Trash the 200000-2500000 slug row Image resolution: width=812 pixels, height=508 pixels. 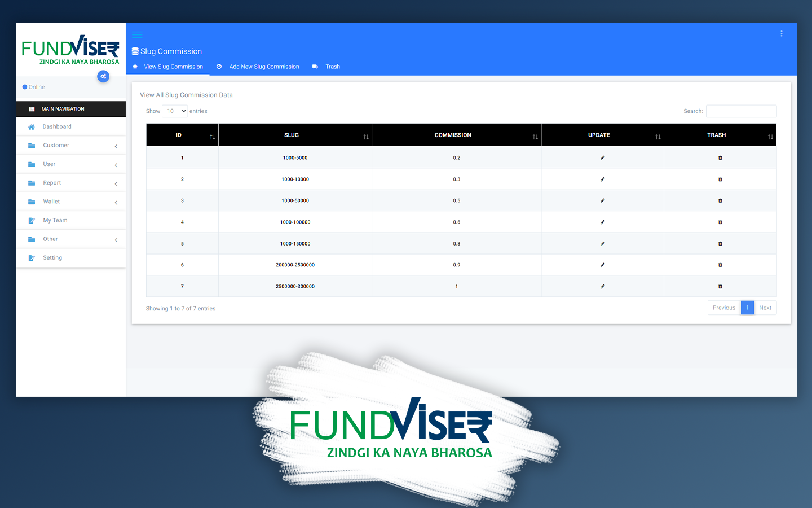point(720,265)
